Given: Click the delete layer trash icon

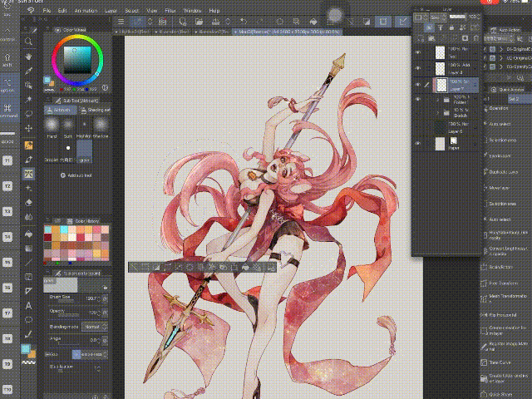Looking at the screenshot, I should click(x=476, y=38).
